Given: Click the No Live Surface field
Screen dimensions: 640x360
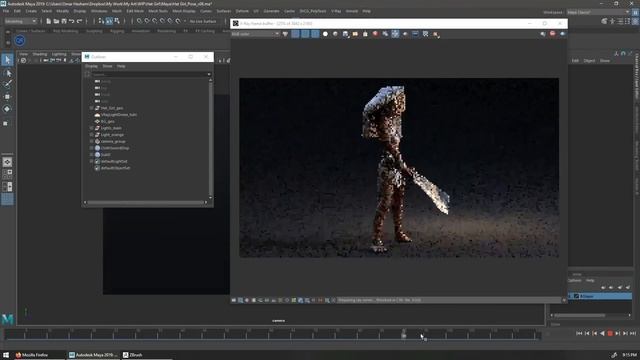Looking at the screenshot, I should (x=203, y=21).
